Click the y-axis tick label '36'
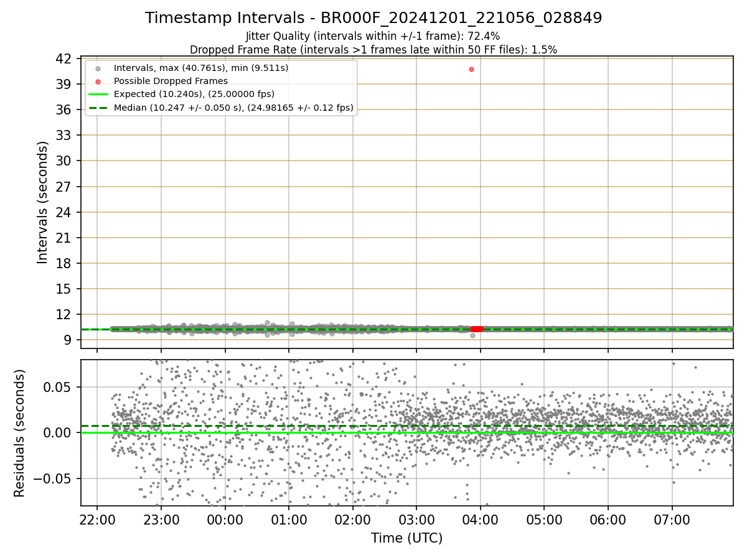 63,110
